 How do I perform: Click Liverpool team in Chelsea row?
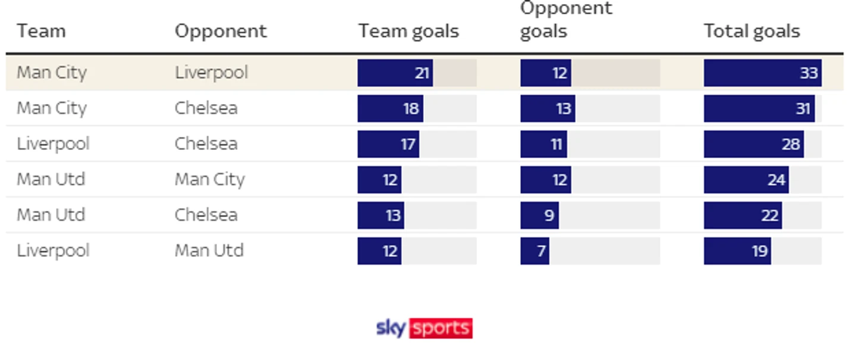(53, 144)
